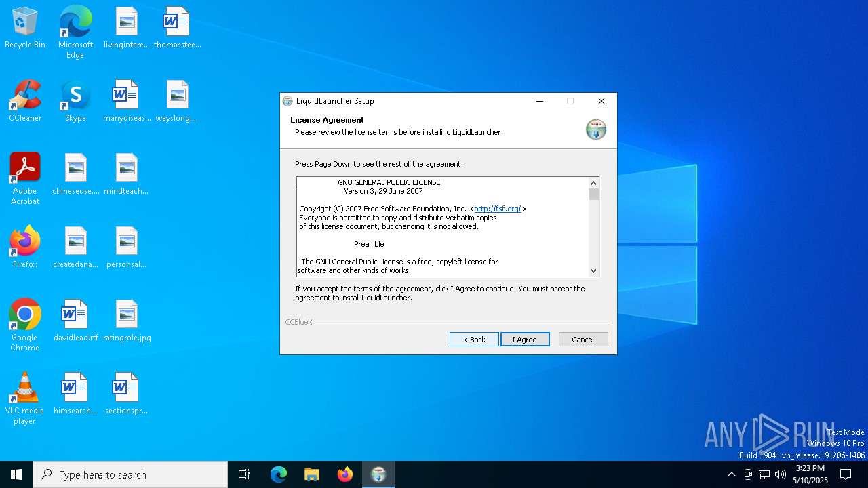Click inside the Type here to search box
The image size is (868, 488).
[130, 474]
